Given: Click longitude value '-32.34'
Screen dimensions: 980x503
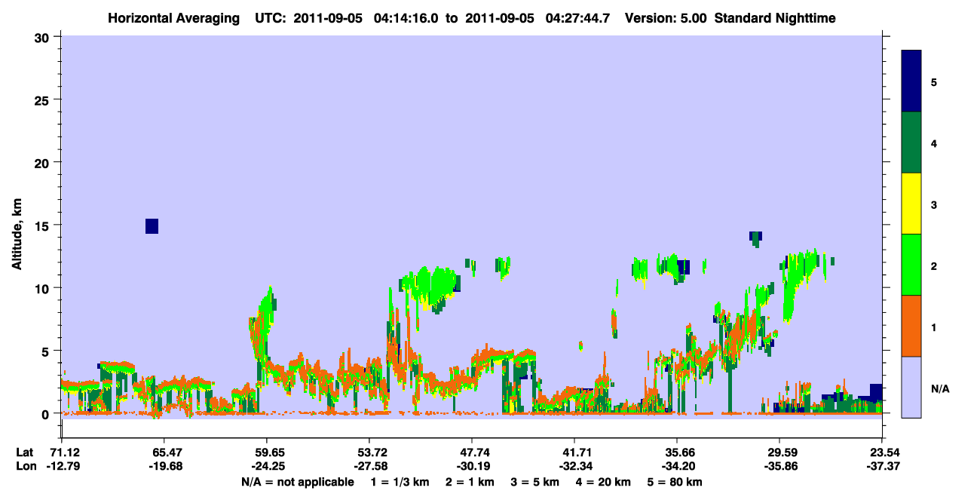Looking at the screenshot, I should pyautogui.click(x=574, y=466).
